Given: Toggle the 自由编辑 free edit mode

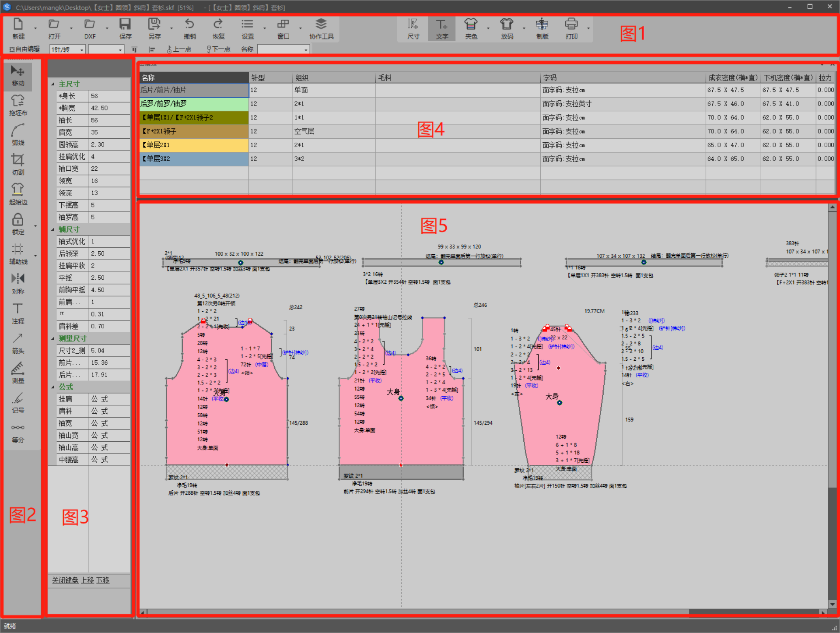Looking at the screenshot, I should 25,49.
